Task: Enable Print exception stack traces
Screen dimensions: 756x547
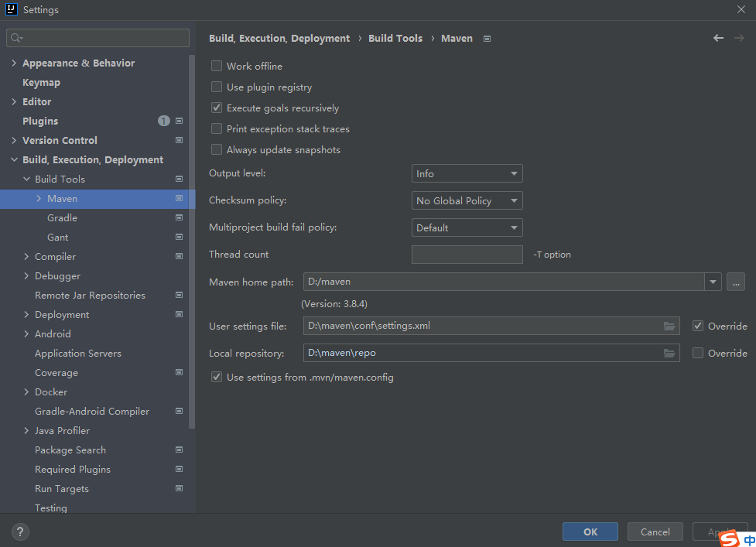Action: (x=217, y=128)
